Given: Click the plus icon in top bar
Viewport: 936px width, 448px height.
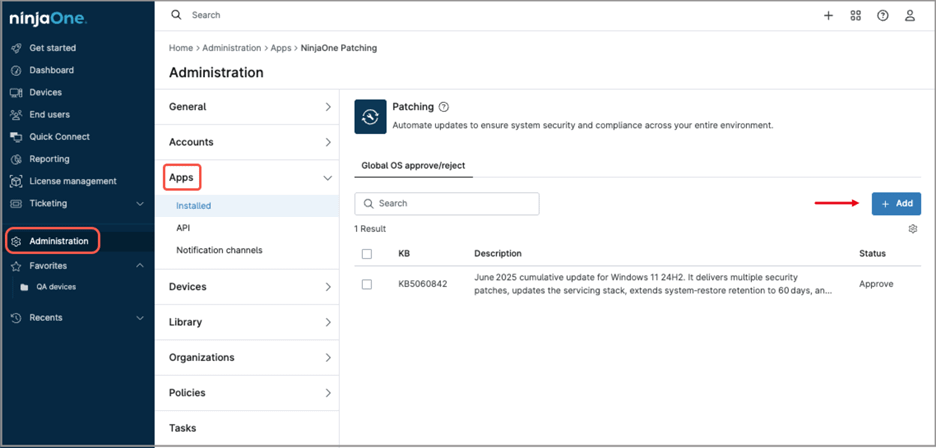Looking at the screenshot, I should 828,16.
